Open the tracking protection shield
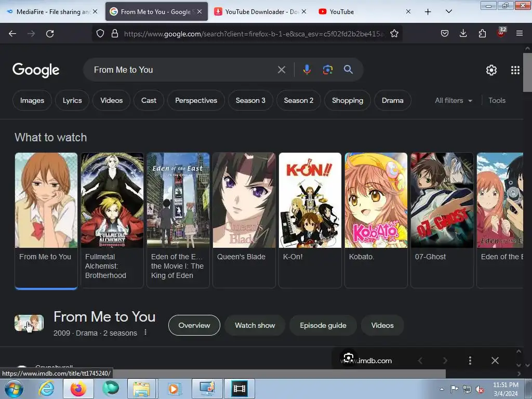This screenshot has height=399, width=532. (x=100, y=34)
